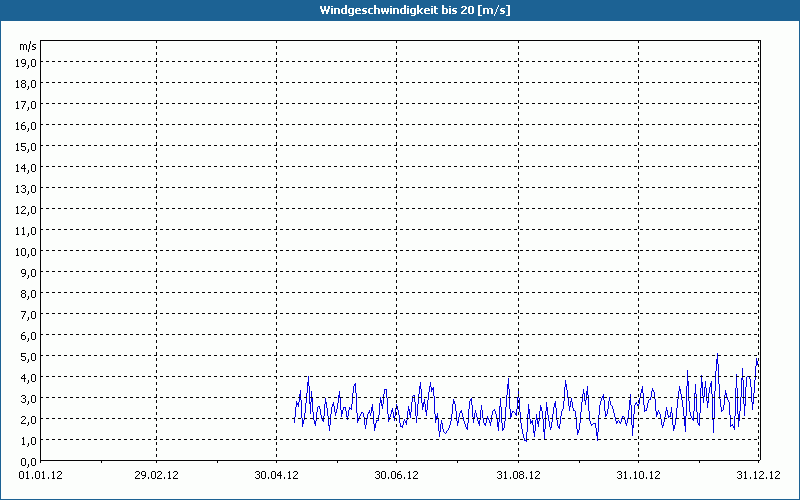This screenshot has height=500, width=800.
Task: Click the 0,0 y-axis origin label
Action: click(28, 461)
